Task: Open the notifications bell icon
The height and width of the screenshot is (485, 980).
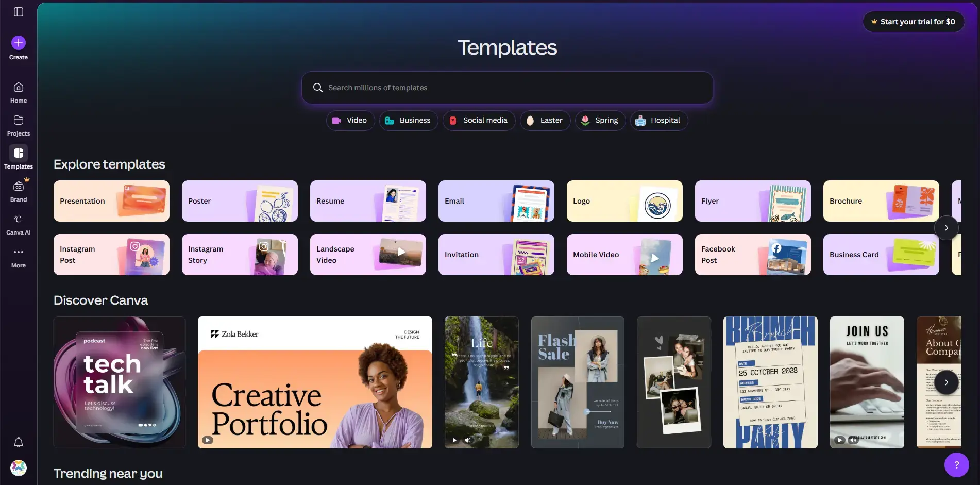Action: [19, 442]
